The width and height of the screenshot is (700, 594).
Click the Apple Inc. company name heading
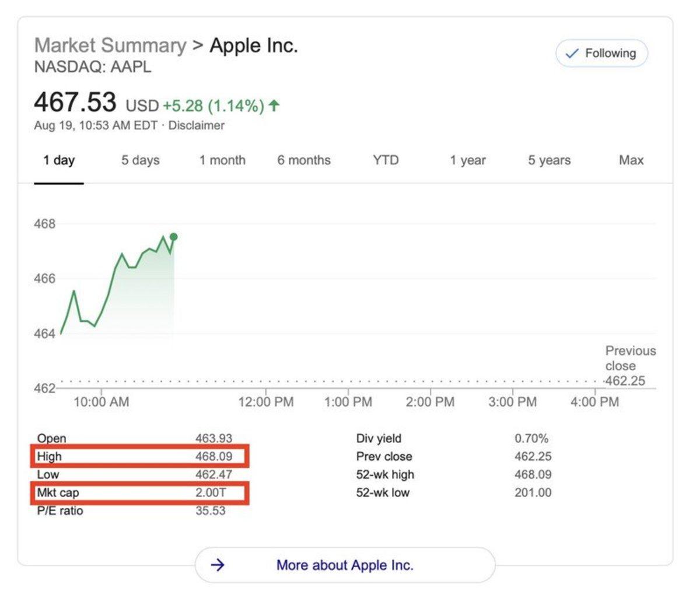[253, 45]
